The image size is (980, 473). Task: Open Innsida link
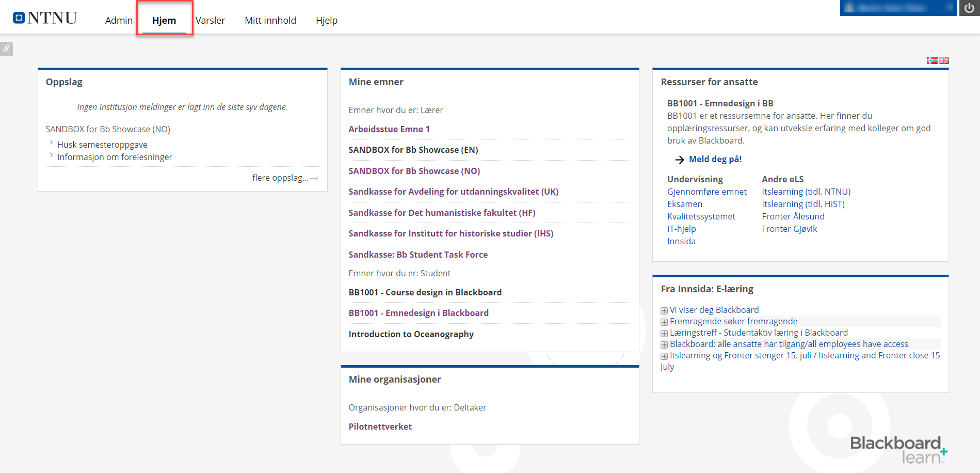coord(681,241)
